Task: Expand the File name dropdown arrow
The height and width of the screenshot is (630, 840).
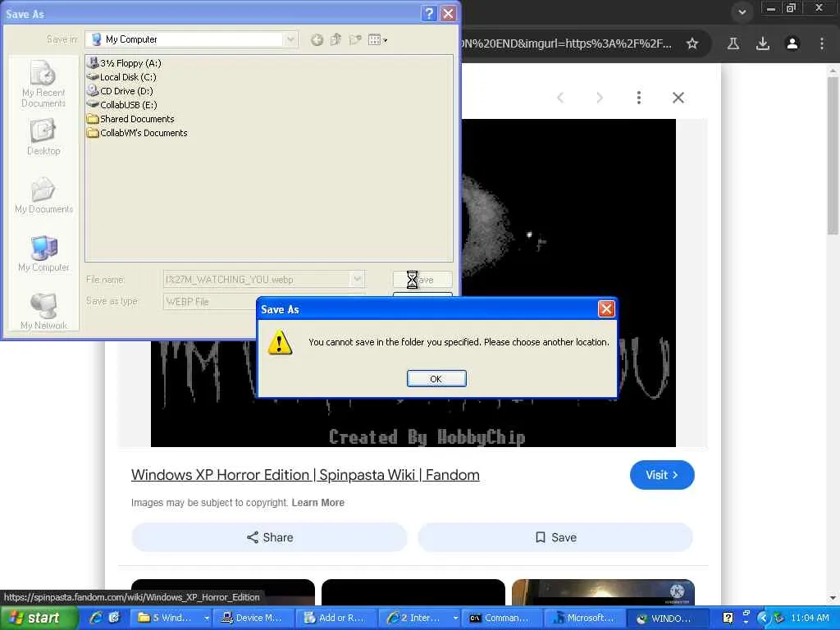Action: click(x=358, y=279)
